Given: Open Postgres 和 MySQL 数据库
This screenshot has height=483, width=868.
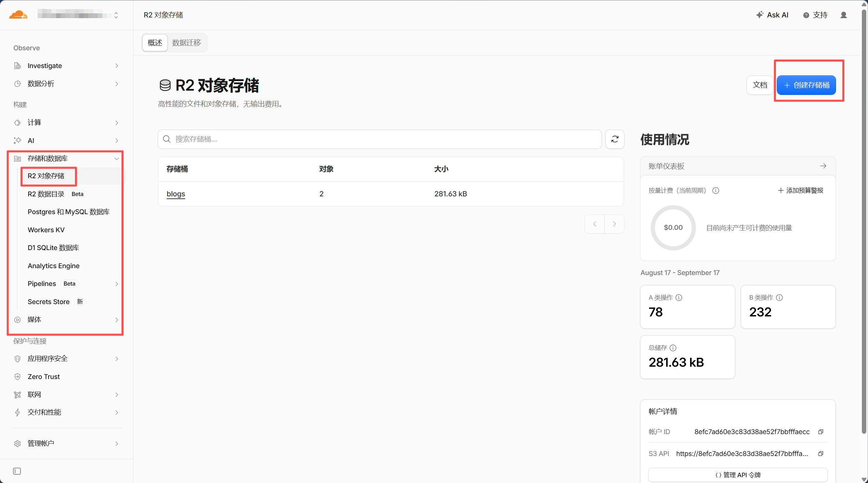Looking at the screenshot, I should point(68,212).
